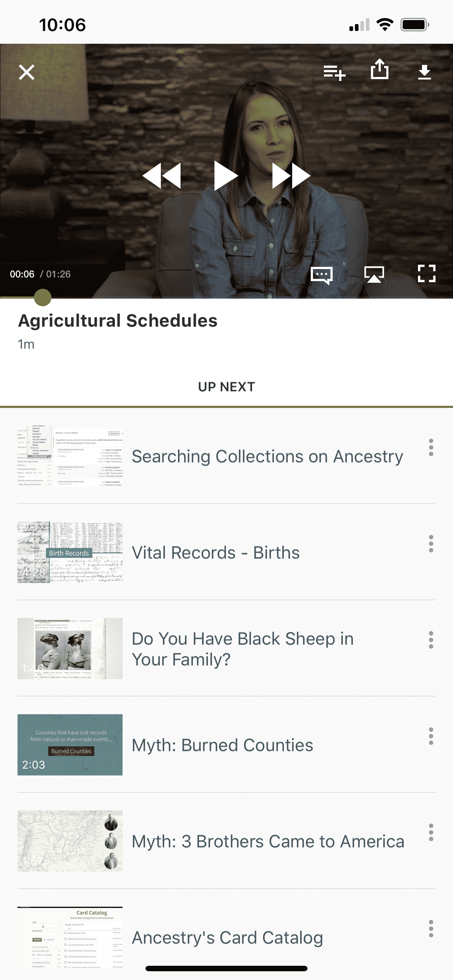Open options for Searching Collections on Ancestry
The image size is (453, 980).
coord(430,447)
